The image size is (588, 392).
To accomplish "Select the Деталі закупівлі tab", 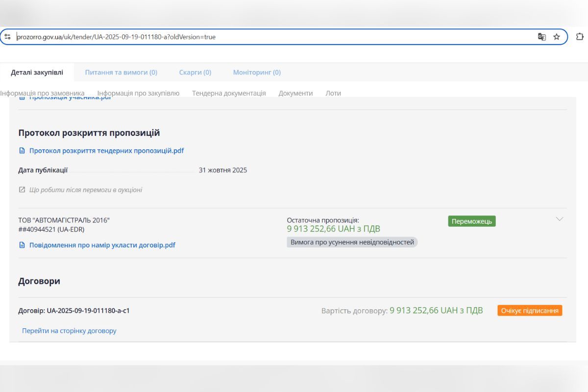I will (x=37, y=73).
